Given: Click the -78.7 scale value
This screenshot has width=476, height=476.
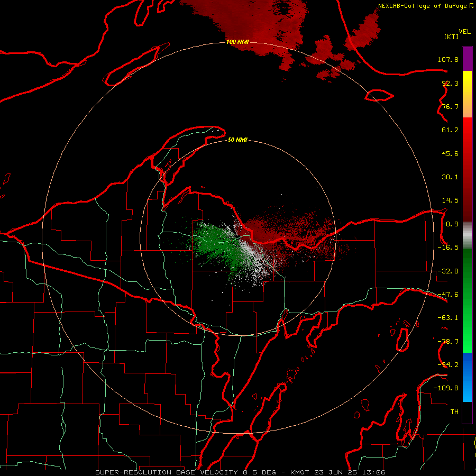Looking at the screenshot, I should [448, 342].
